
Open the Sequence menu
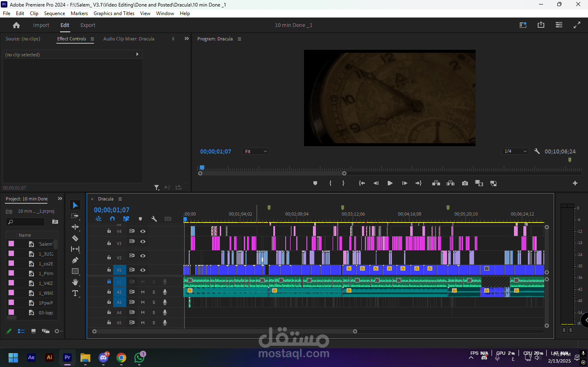click(x=54, y=13)
